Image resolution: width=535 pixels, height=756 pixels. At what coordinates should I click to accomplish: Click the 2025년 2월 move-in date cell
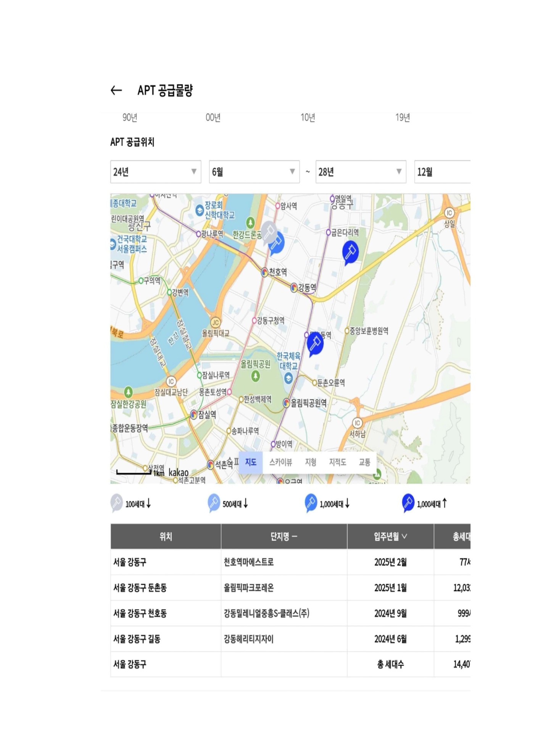(x=390, y=562)
